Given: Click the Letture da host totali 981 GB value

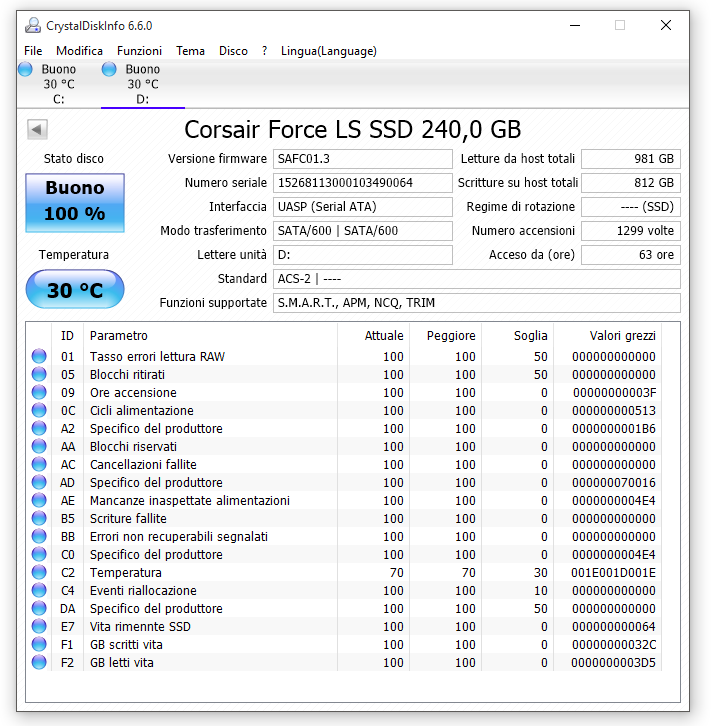Looking at the screenshot, I should 631,159.
